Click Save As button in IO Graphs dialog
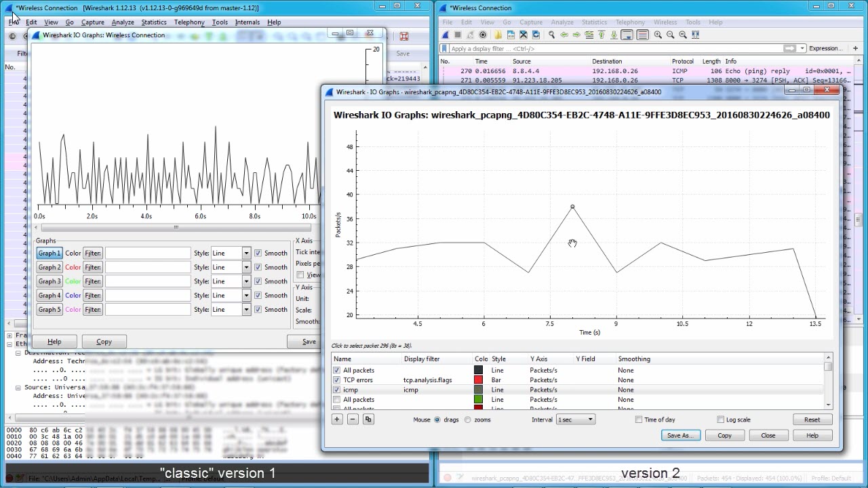Screen dimensions: 868x488 681,436
